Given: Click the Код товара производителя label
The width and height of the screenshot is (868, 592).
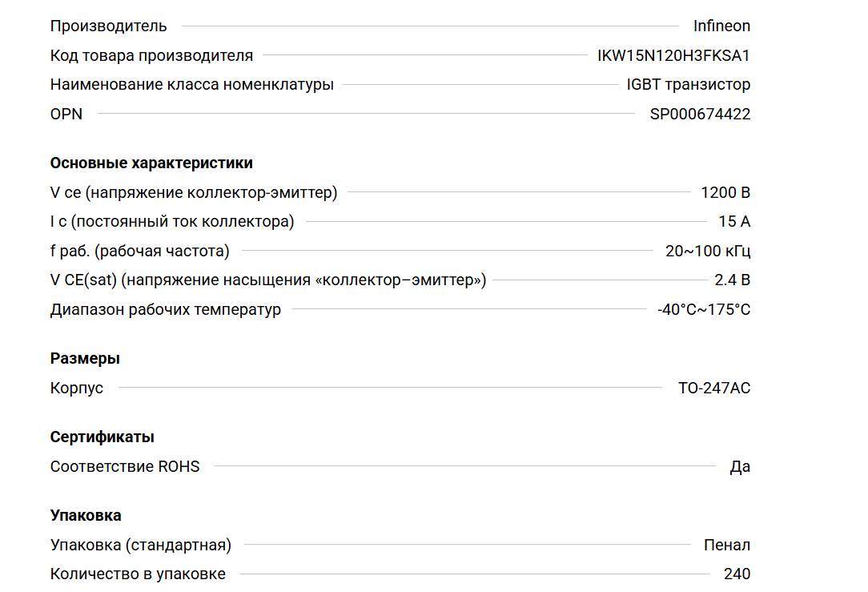Looking at the screenshot, I should (151, 55).
